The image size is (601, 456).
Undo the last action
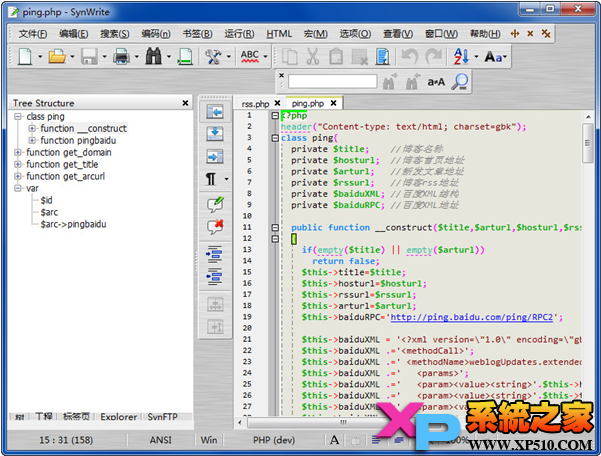(410, 57)
